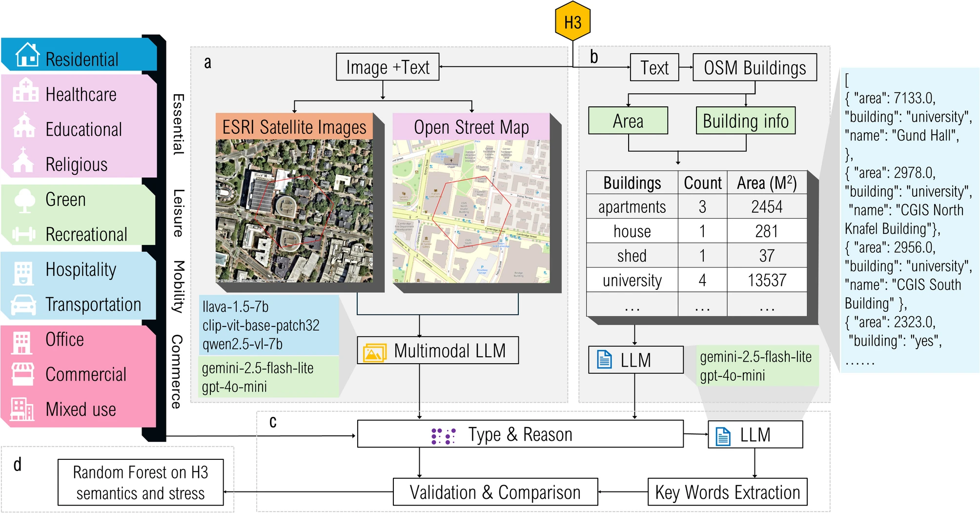Viewport: 980px width, 513px height.
Task: Click the Image +Text box
Action: click(x=388, y=67)
